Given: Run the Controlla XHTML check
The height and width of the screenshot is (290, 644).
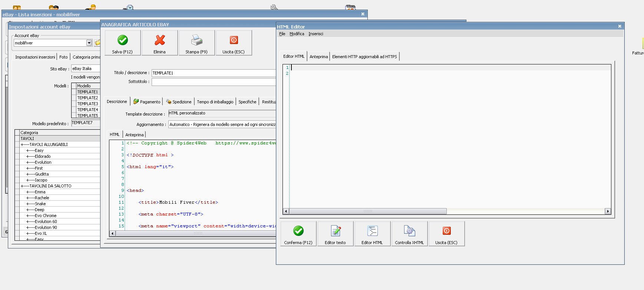Looking at the screenshot, I should pyautogui.click(x=410, y=234).
